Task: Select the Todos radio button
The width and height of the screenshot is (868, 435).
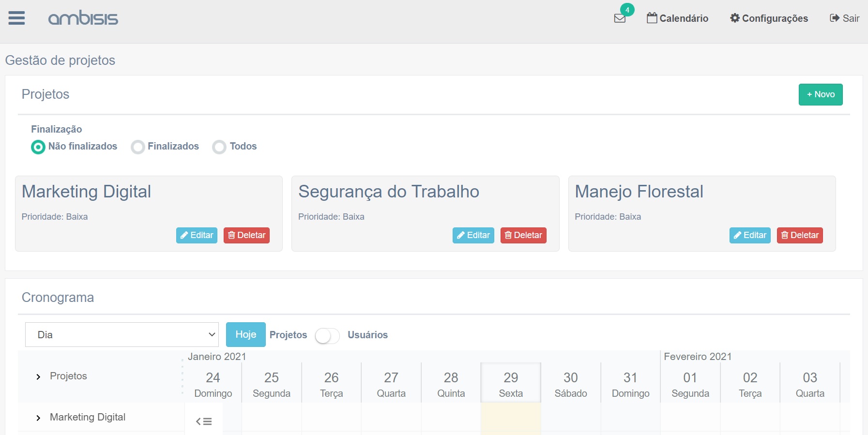Action: pyautogui.click(x=219, y=147)
